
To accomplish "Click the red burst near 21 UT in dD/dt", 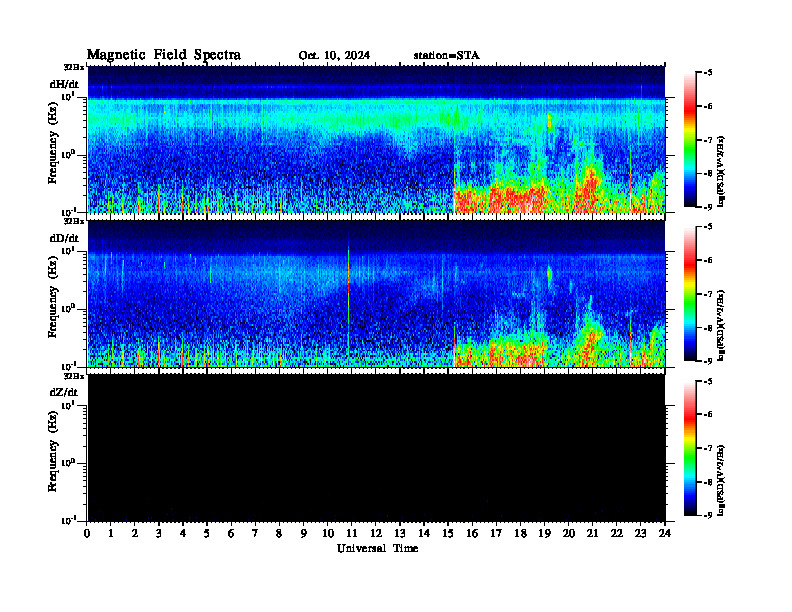I will [589, 346].
